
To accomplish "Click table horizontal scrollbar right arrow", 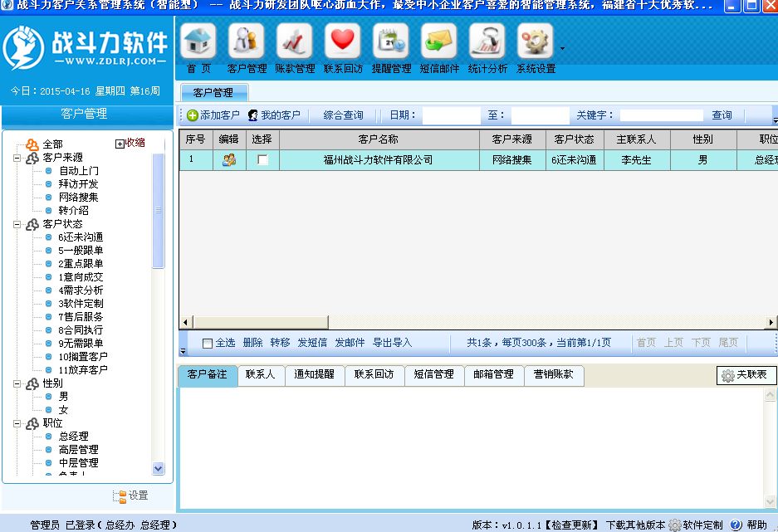I will [771, 322].
